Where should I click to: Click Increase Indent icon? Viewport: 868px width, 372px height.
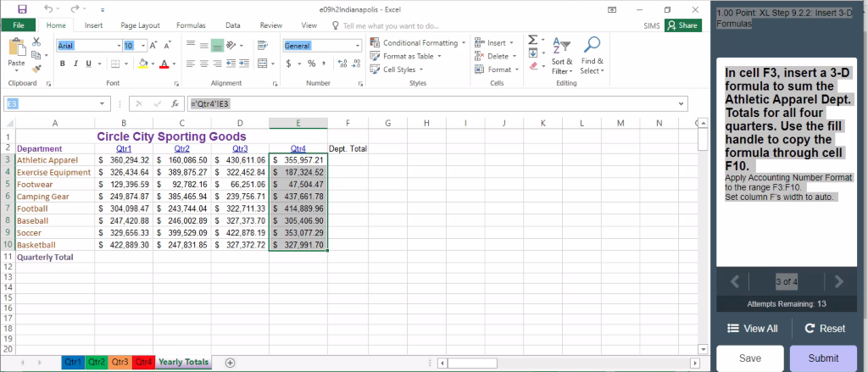tap(244, 64)
